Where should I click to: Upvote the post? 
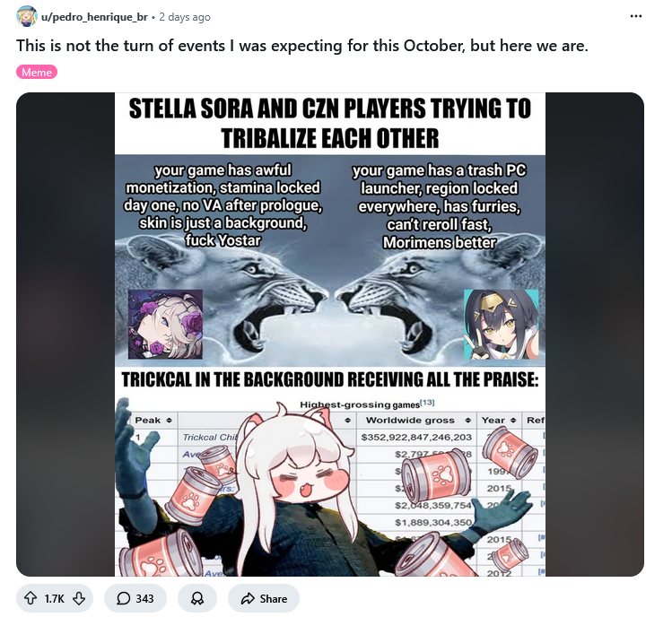tap(30, 598)
